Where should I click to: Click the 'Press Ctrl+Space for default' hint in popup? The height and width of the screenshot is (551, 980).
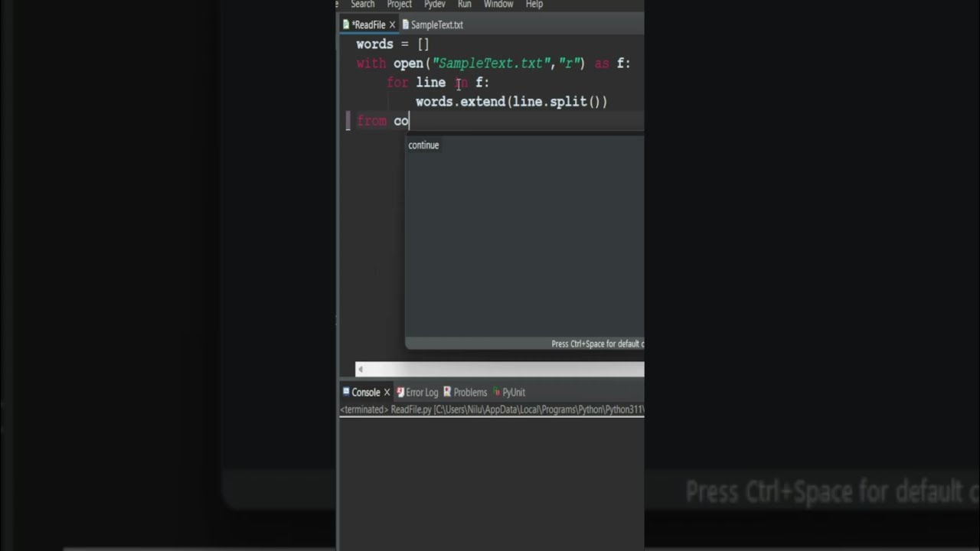597,344
